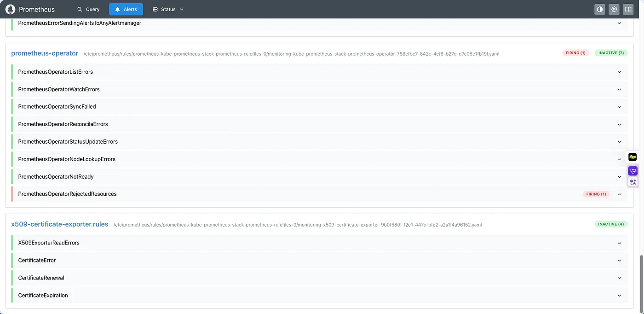Select the X509ExporterReadErrors rule name
Viewport: 644px width, 314px height.
49,243
